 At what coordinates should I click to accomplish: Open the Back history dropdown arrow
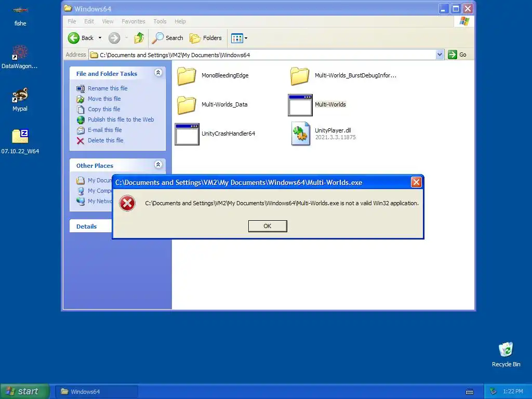click(100, 38)
